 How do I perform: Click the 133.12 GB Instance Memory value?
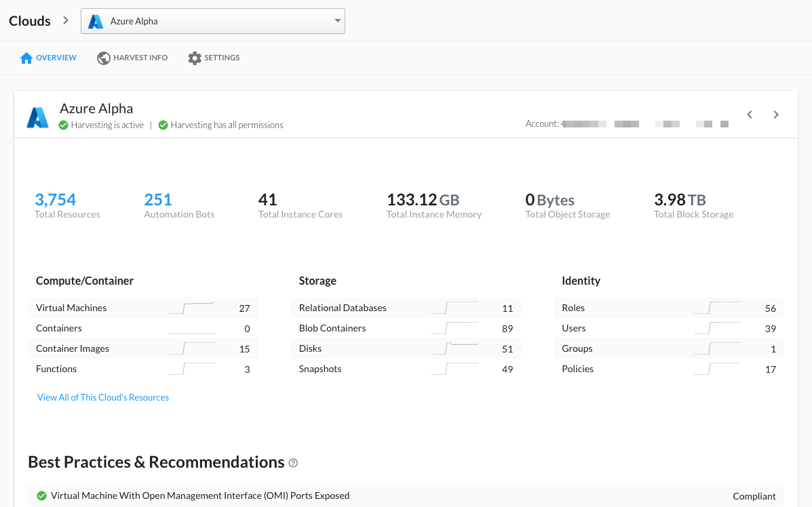423,199
